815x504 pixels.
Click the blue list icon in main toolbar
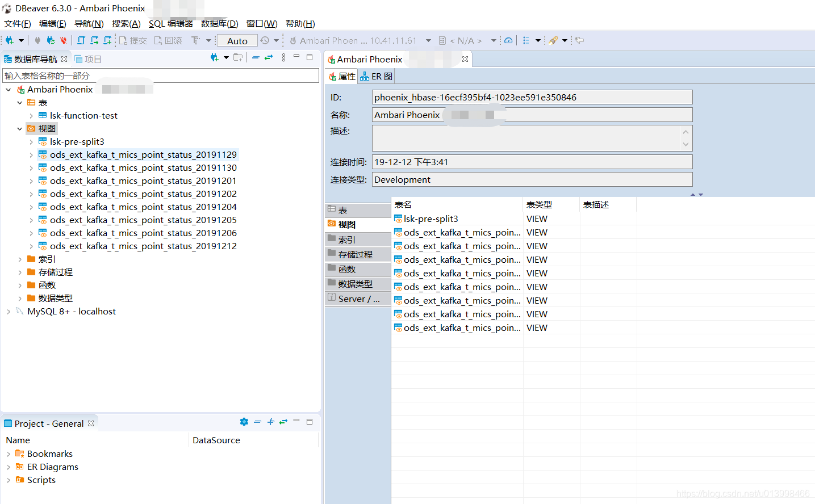tap(526, 40)
